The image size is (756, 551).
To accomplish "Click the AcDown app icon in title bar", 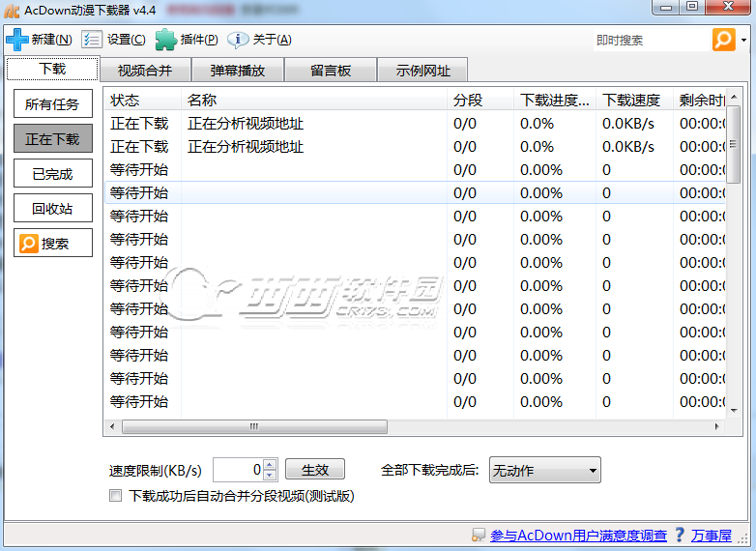I will coord(12,11).
